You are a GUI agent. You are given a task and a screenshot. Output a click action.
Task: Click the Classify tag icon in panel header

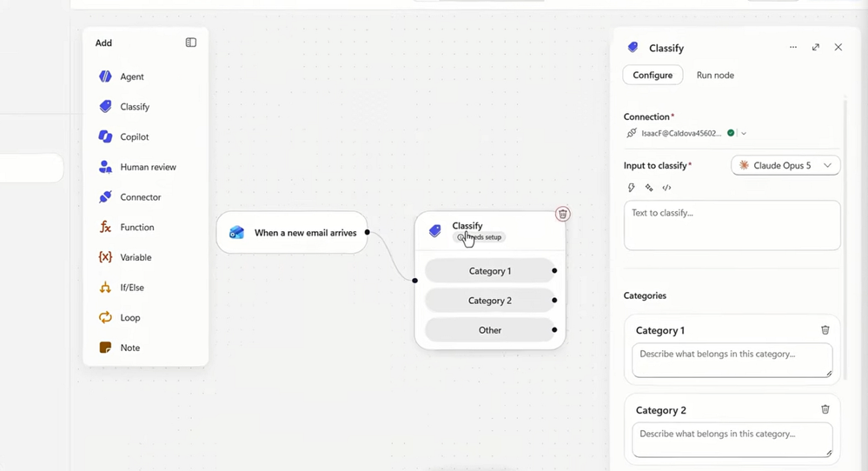click(633, 48)
